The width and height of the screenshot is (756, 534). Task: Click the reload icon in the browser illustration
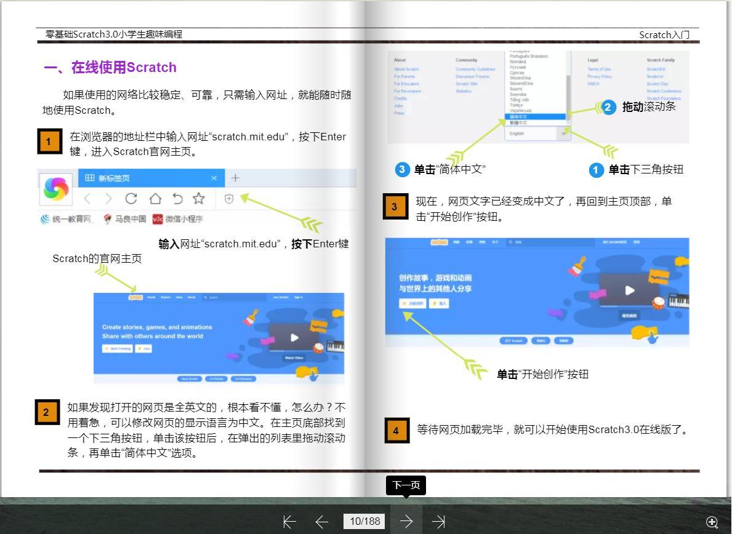click(131, 198)
